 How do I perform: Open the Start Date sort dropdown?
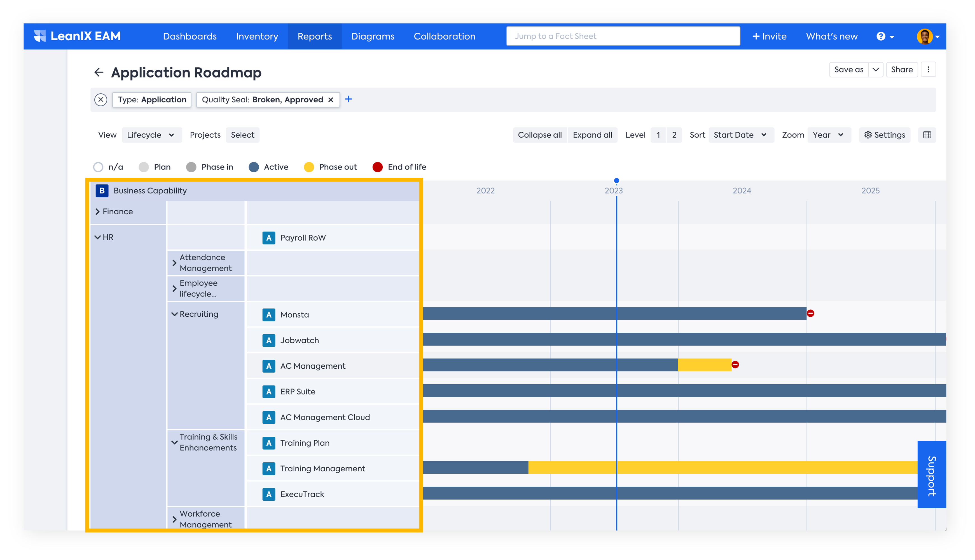pyautogui.click(x=741, y=135)
